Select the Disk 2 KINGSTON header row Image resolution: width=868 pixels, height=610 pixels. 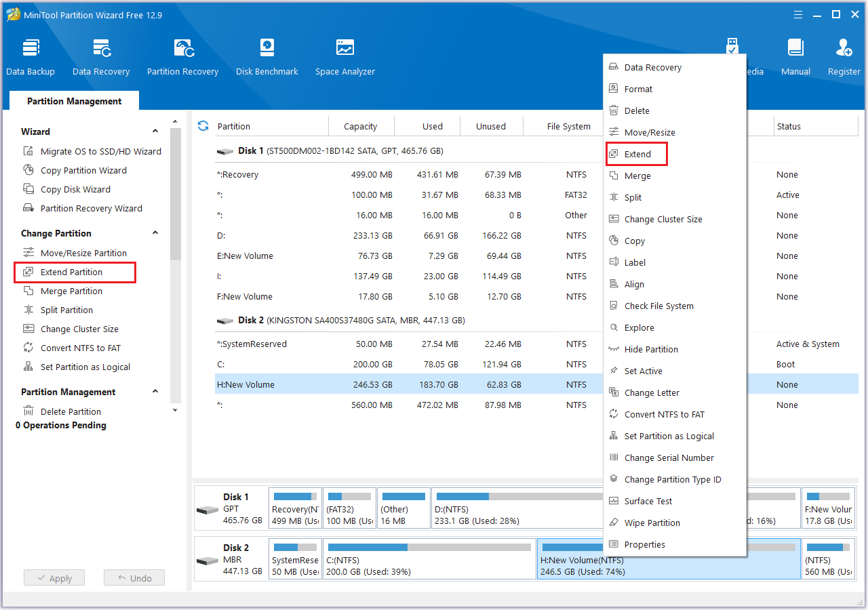click(408, 320)
